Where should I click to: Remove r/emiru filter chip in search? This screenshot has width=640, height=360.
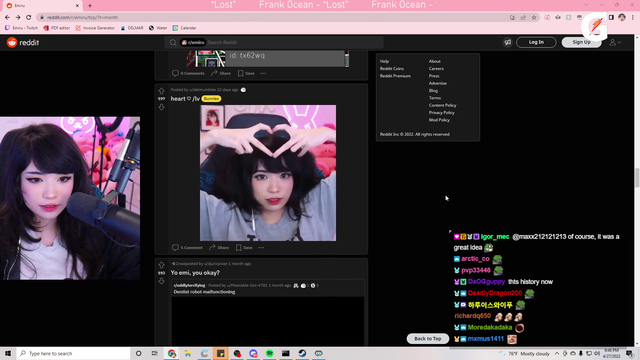click(x=193, y=42)
